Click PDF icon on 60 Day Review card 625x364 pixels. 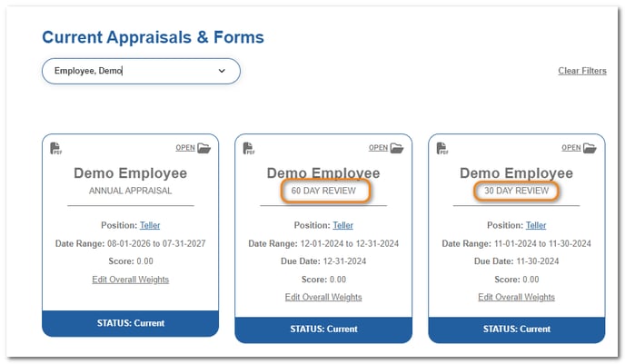point(249,149)
